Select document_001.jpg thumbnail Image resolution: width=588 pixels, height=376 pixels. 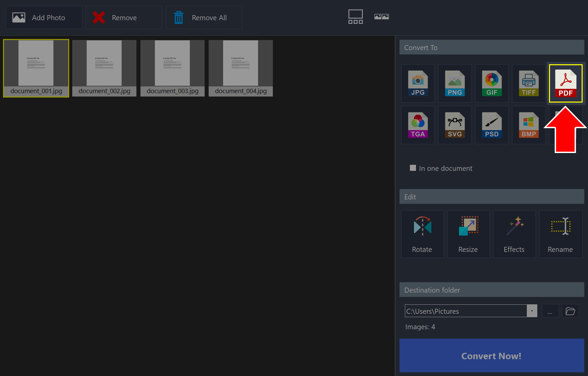point(36,68)
